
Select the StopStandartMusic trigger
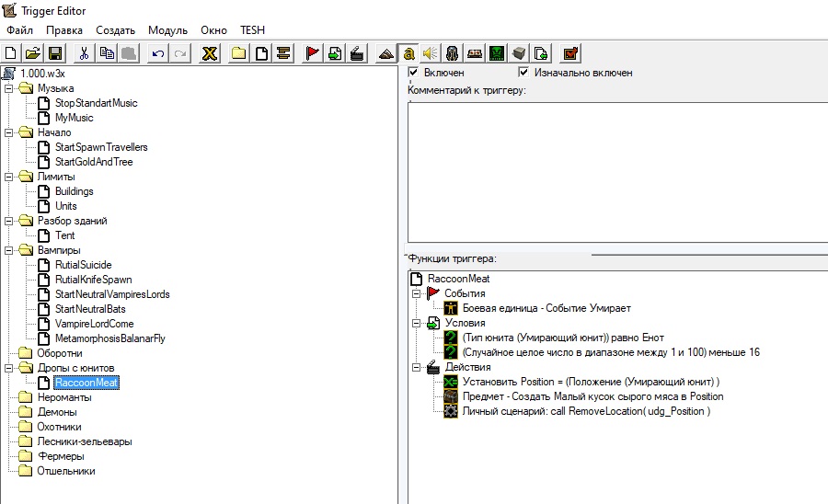click(96, 103)
